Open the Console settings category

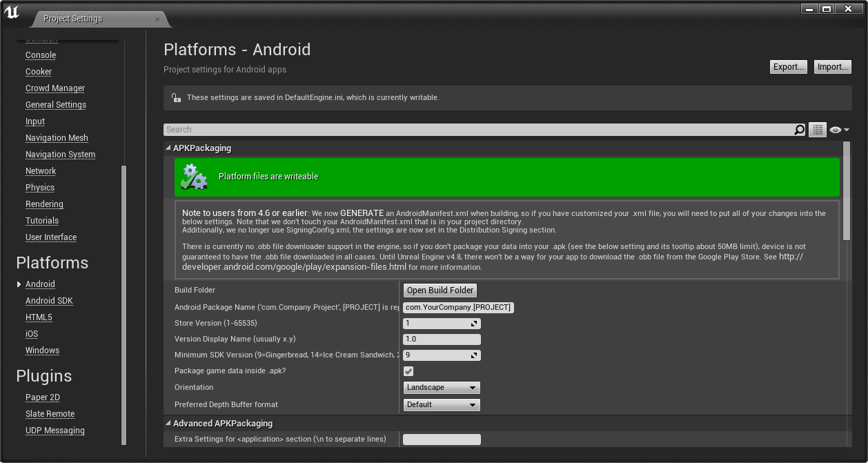[x=41, y=55]
